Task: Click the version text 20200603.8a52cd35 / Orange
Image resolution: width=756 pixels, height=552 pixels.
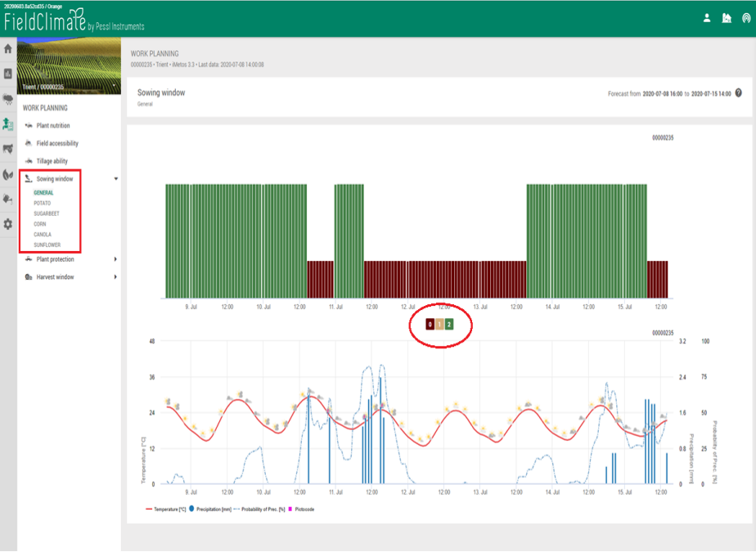Action: pos(33,7)
